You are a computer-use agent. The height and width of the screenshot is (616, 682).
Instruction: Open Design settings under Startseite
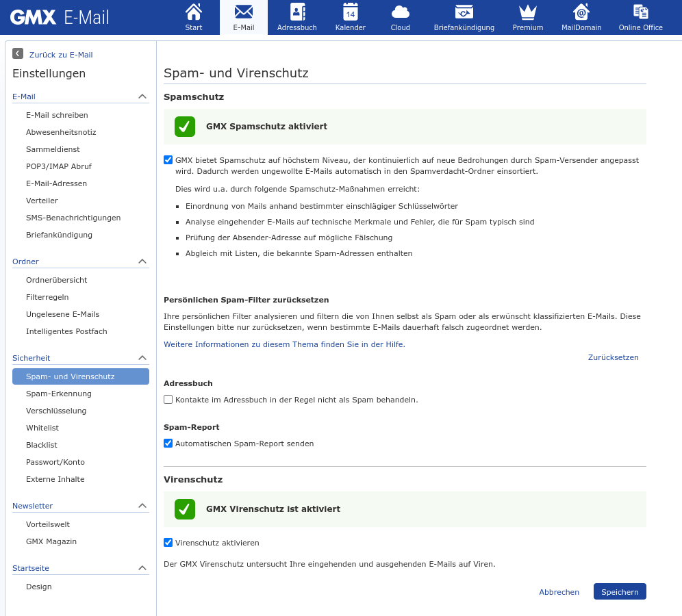(x=39, y=587)
